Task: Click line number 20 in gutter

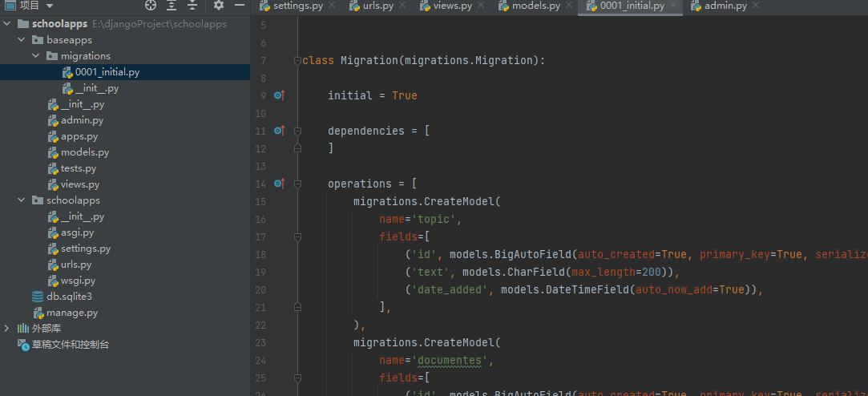Action: (260, 289)
